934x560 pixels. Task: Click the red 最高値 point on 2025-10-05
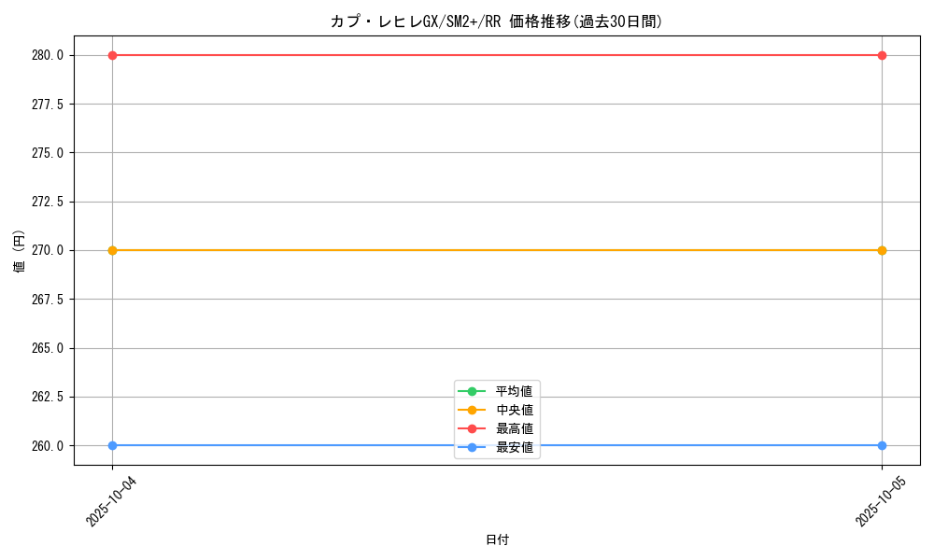(882, 55)
